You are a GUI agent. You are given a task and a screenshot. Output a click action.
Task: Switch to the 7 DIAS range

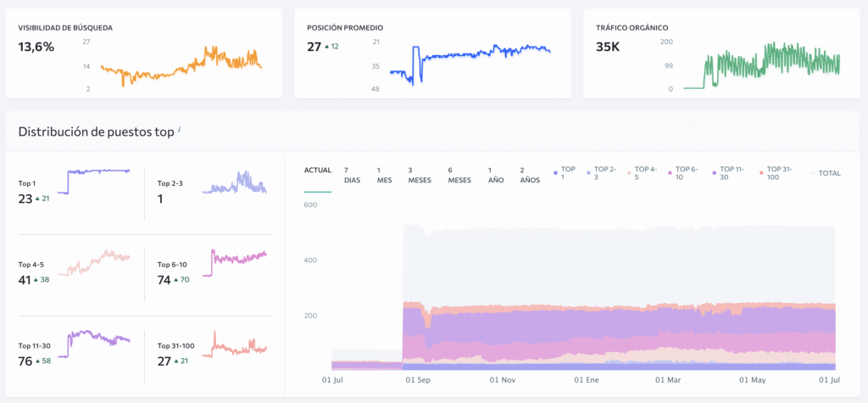(x=351, y=174)
